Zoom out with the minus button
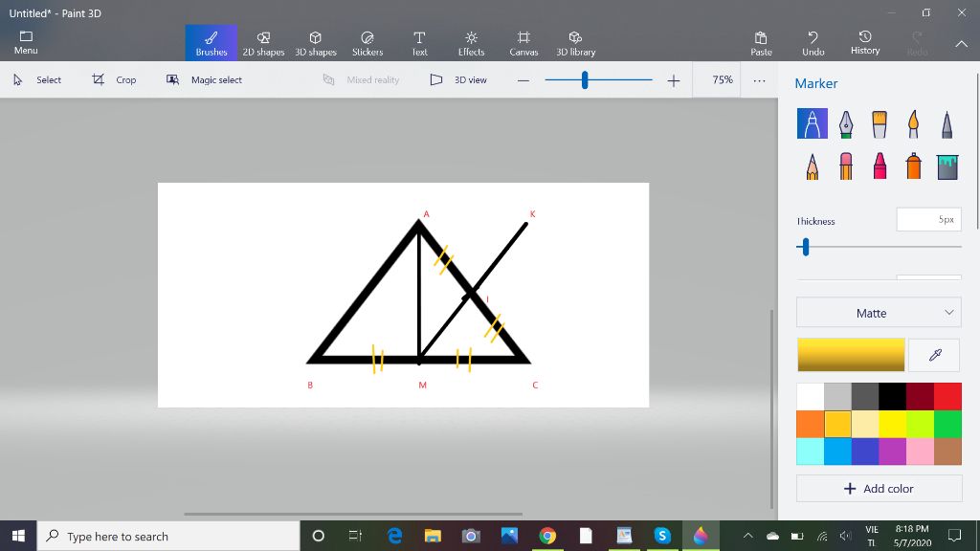Image resolution: width=980 pixels, height=551 pixels. [x=523, y=80]
